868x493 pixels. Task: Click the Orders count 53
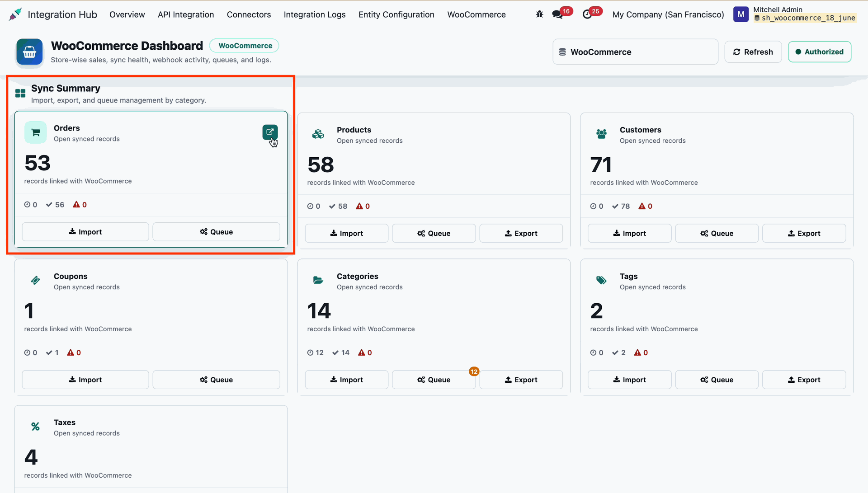point(38,163)
